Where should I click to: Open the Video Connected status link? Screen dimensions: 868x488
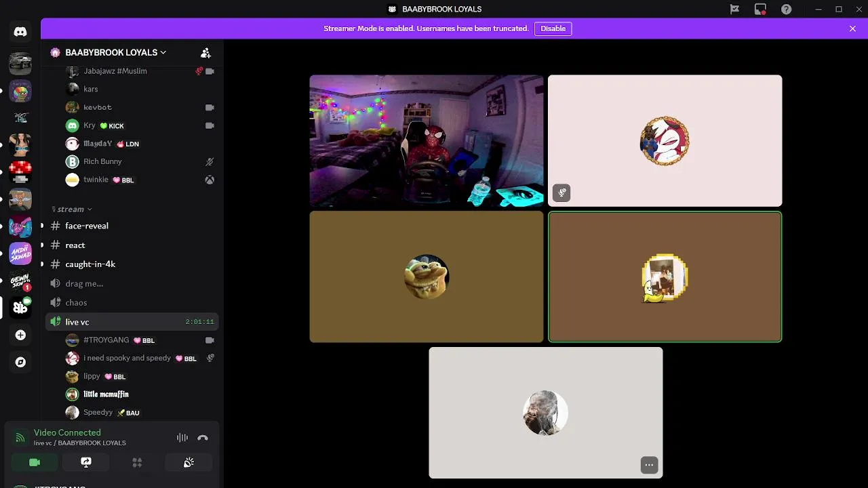coord(67,432)
